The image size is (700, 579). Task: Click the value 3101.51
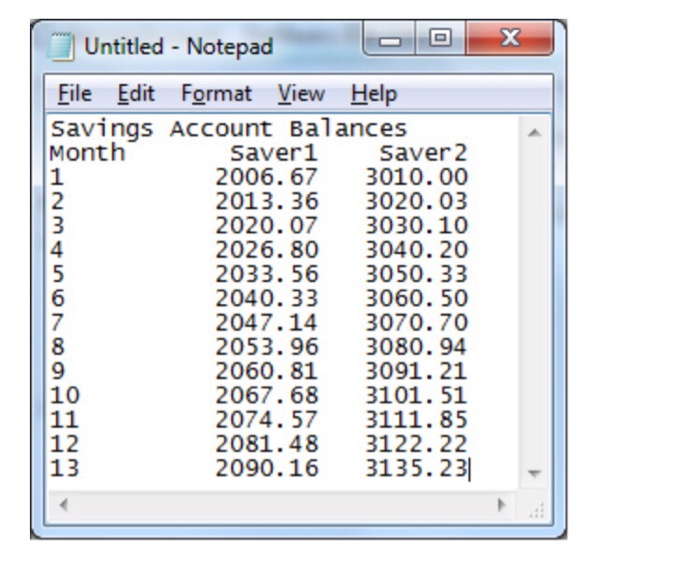(417, 396)
